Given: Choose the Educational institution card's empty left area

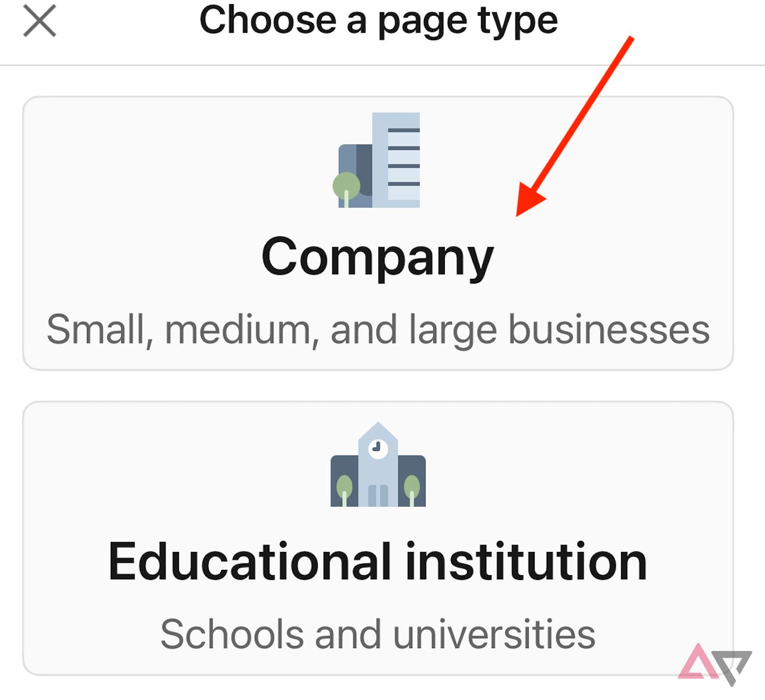Looking at the screenshot, I should pos(175,467).
